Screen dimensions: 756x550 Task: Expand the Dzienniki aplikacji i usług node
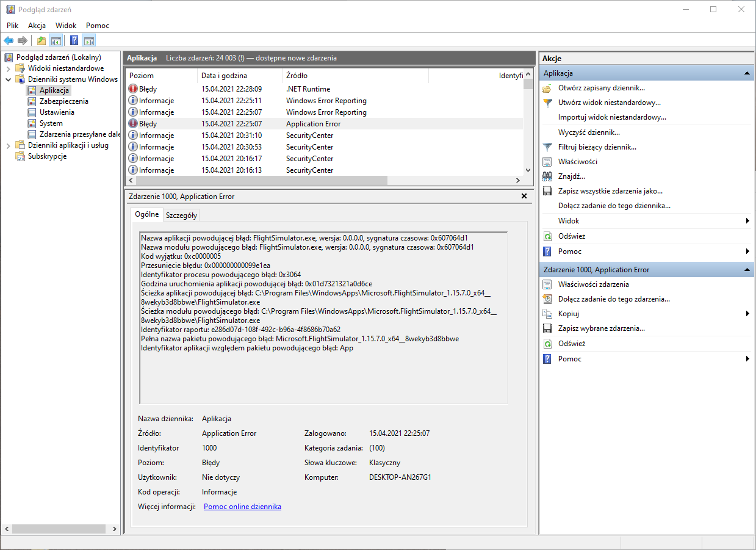(x=9, y=145)
